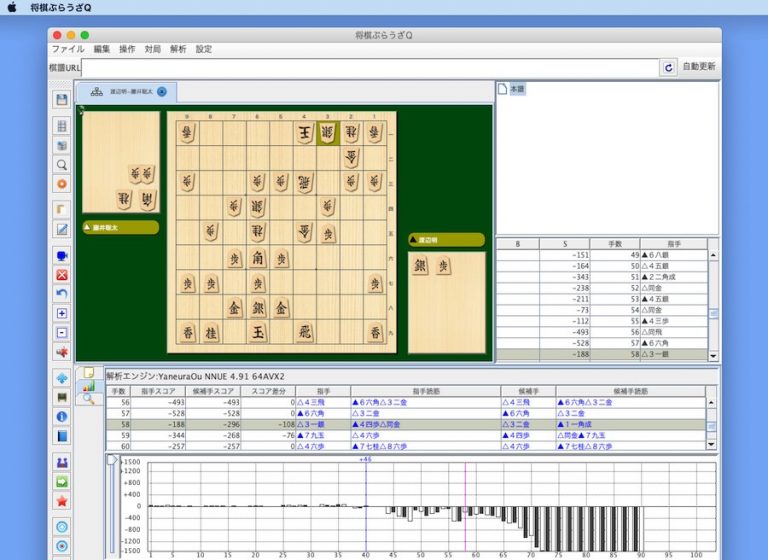This screenshot has width=768, height=560.
Task: Click the red star icon
Action: coord(62,500)
